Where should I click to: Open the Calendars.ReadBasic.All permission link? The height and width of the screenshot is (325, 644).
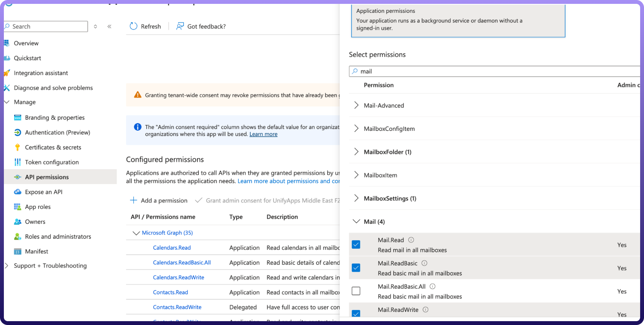(x=182, y=263)
